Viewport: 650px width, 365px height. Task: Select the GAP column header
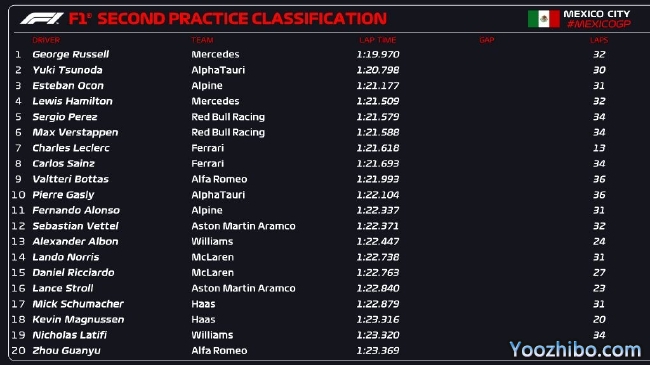click(x=487, y=40)
